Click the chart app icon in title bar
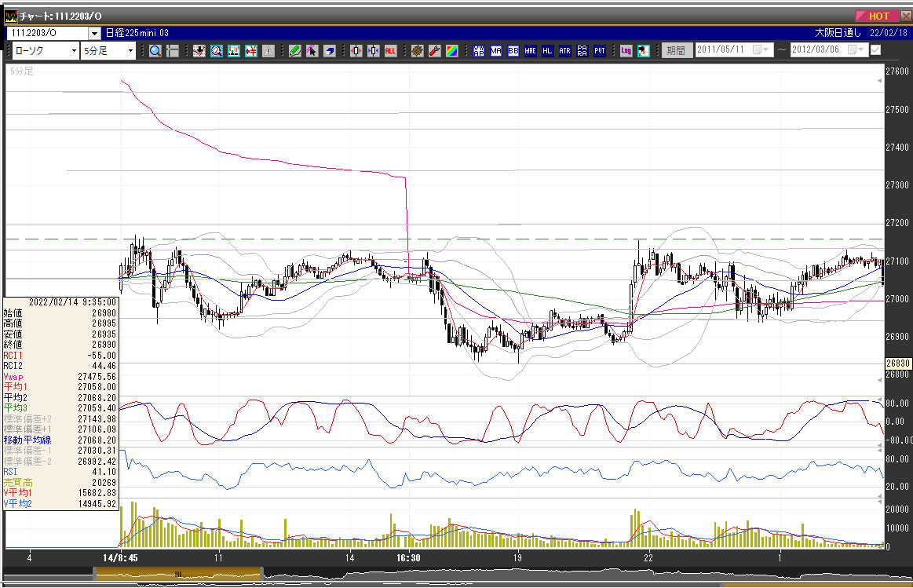The height and width of the screenshot is (588, 913). 10,16
